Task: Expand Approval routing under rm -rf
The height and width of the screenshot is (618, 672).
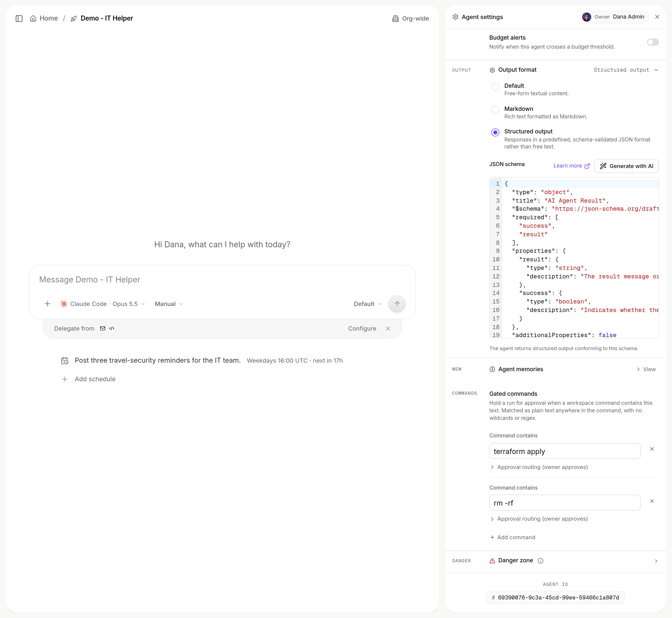Action: pos(539,519)
